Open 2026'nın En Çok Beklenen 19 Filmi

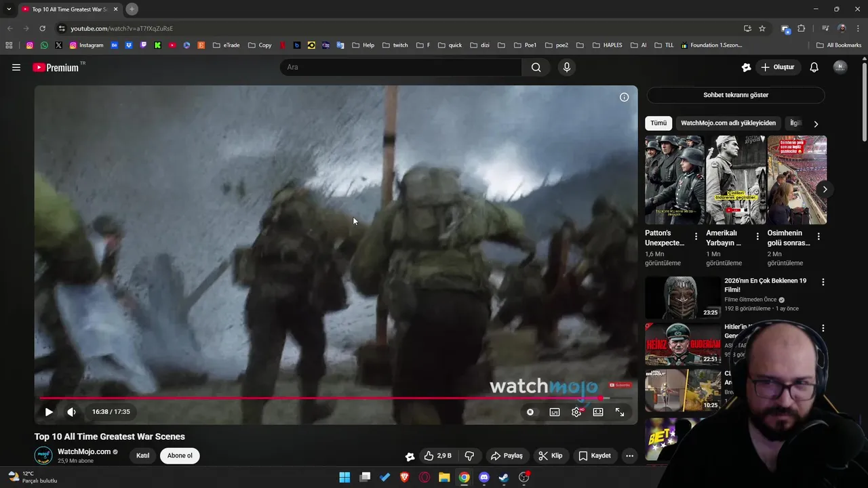(765, 285)
